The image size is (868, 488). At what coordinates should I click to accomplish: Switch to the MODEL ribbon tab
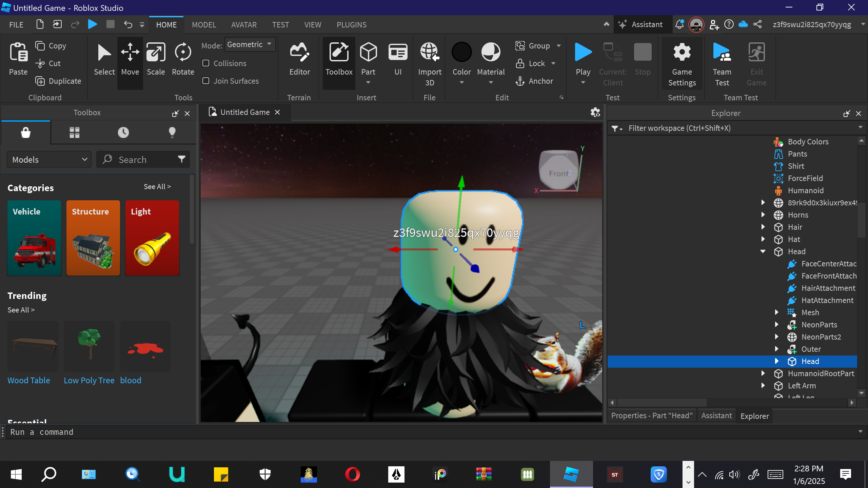(204, 25)
